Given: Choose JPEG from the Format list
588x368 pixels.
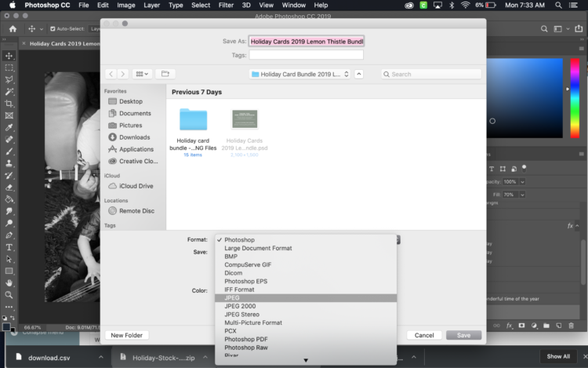Looking at the screenshot, I should [x=306, y=298].
